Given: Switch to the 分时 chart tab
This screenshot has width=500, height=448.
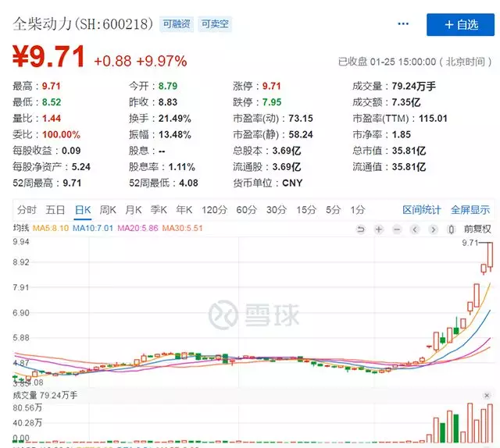Looking at the screenshot, I should (27, 210).
